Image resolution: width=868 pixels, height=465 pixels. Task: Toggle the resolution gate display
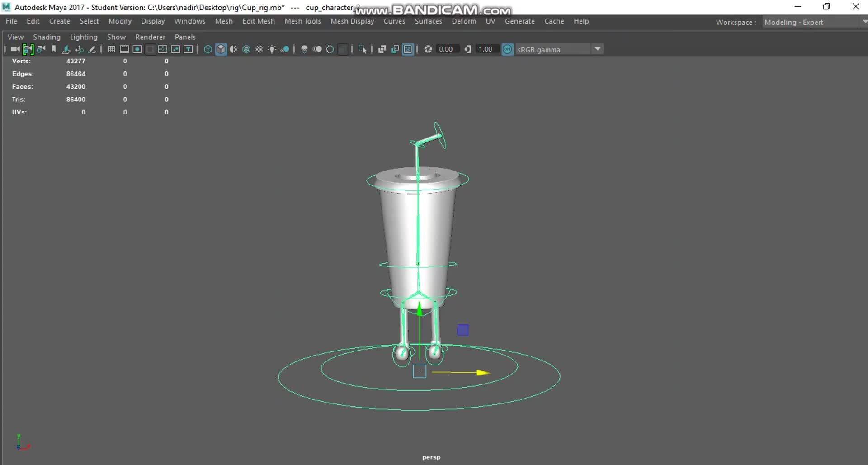click(137, 49)
